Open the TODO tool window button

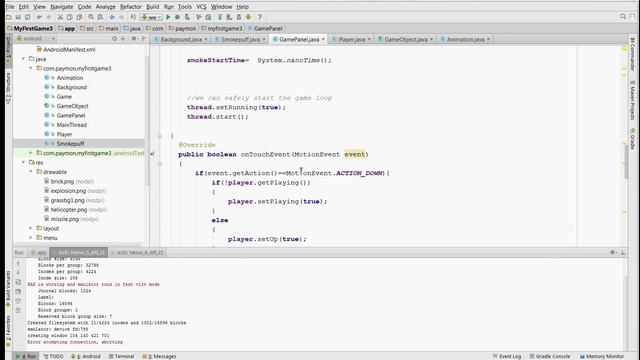(53, 356)
